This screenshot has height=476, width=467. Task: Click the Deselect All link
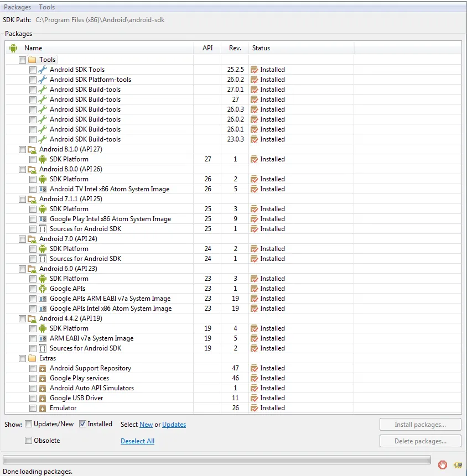pyautogui.click(x=137, y=441)
